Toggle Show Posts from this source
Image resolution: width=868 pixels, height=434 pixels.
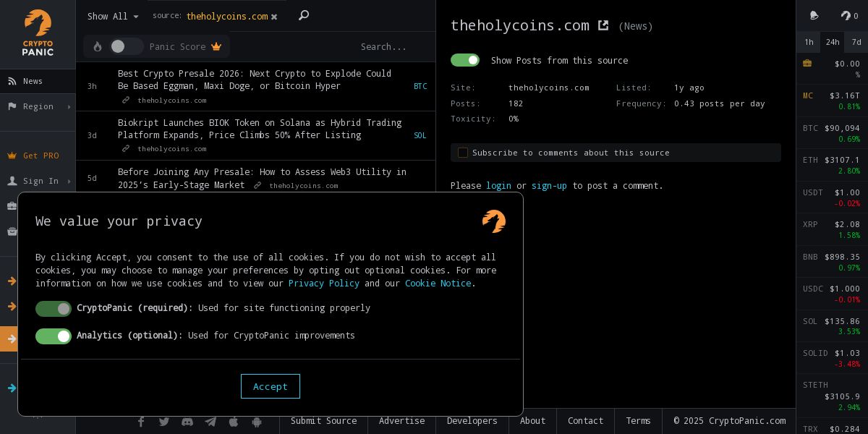(x=465, y=60)
